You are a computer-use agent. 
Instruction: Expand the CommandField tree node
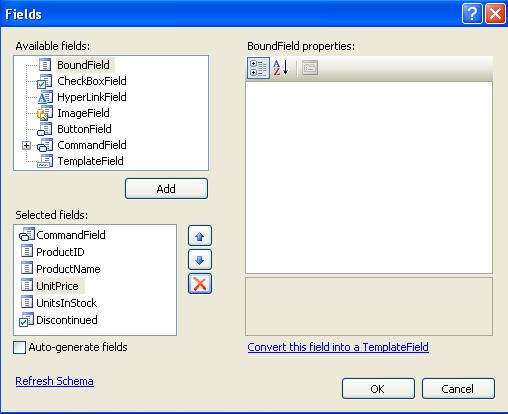[26, 145]
